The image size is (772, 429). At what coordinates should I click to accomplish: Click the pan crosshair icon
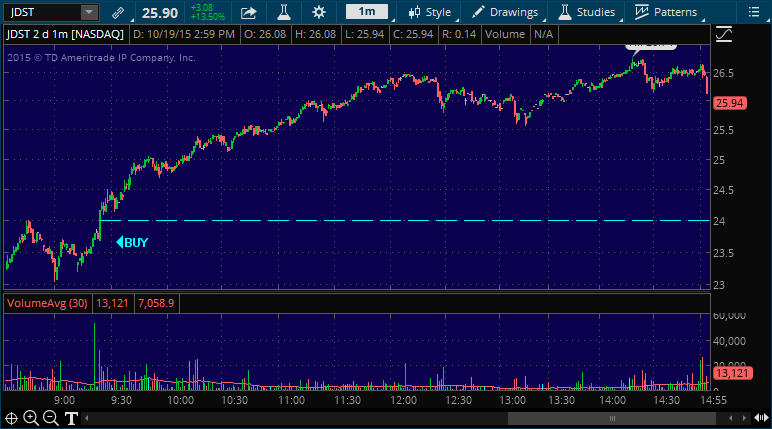[11, 419]
